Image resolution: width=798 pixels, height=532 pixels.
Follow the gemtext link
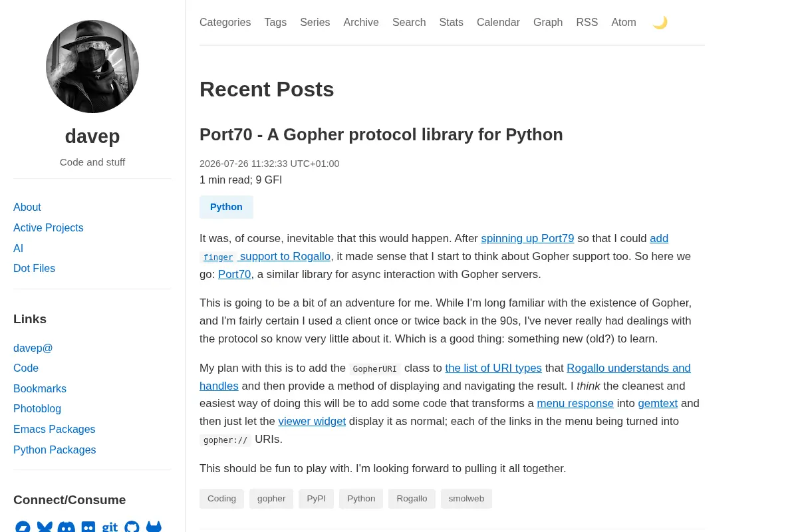(x=658, y=403)
